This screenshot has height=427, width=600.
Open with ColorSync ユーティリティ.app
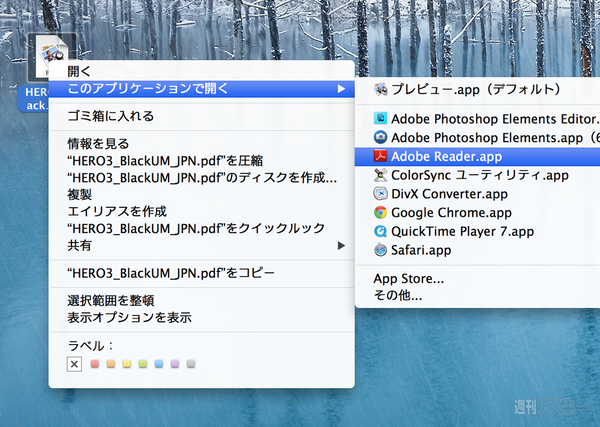[x=478, y=175]
